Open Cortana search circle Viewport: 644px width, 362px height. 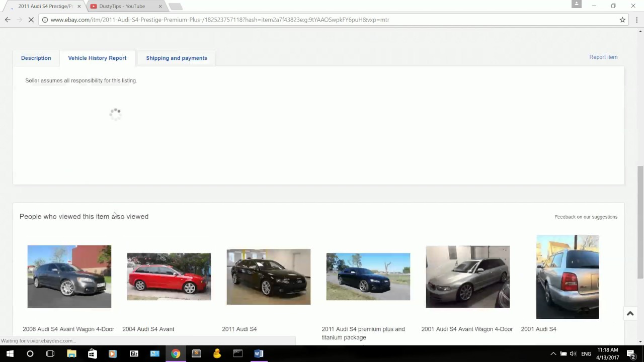click(30, 353)
